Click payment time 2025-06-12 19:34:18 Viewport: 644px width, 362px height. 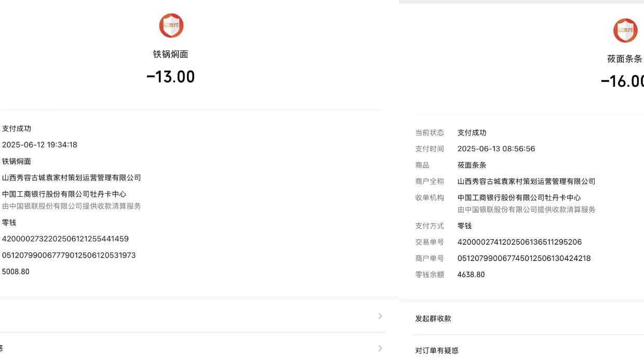(x=39, y=145)
